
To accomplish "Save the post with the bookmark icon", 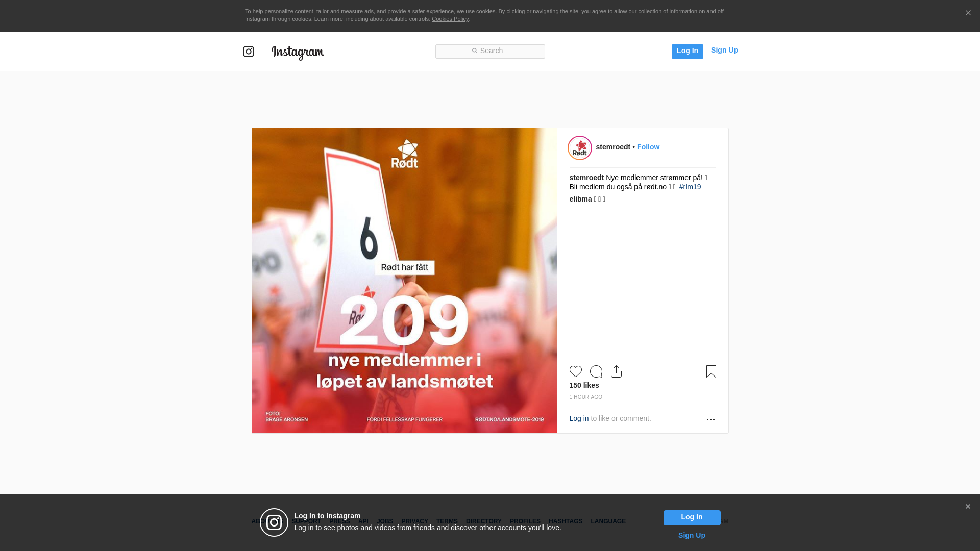I will pyautogui.click(x=711, y=371).
